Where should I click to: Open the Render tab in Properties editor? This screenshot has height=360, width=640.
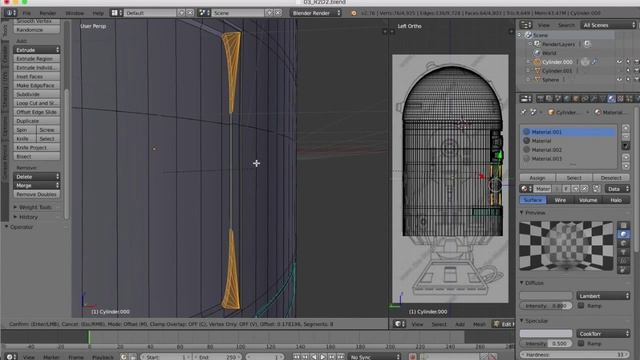tap(540, 99)
